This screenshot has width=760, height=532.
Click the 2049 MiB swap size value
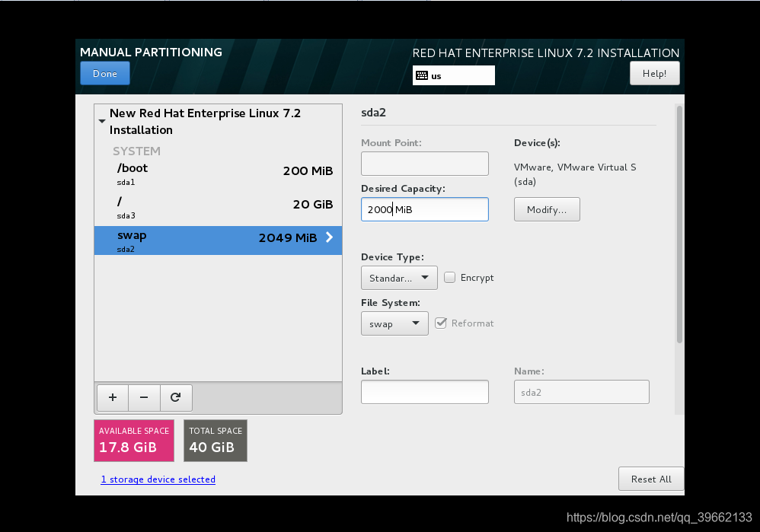pyautogui.click(x=287, y=238)
